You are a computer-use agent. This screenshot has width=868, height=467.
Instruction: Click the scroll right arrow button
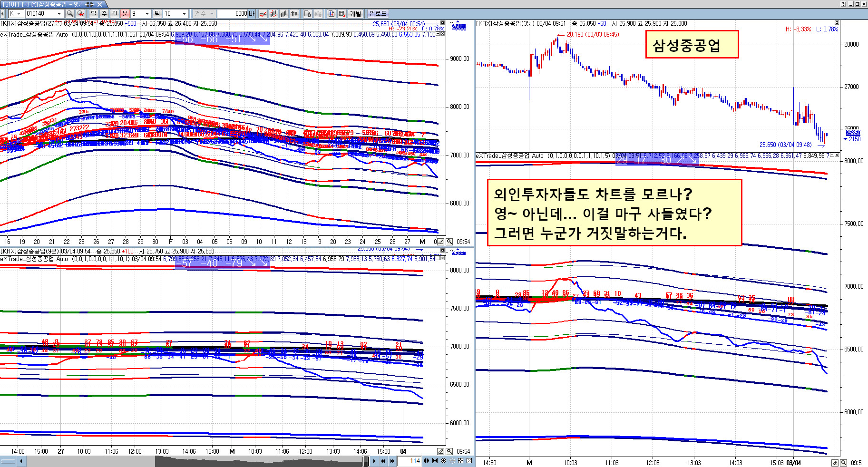point(374,461)
